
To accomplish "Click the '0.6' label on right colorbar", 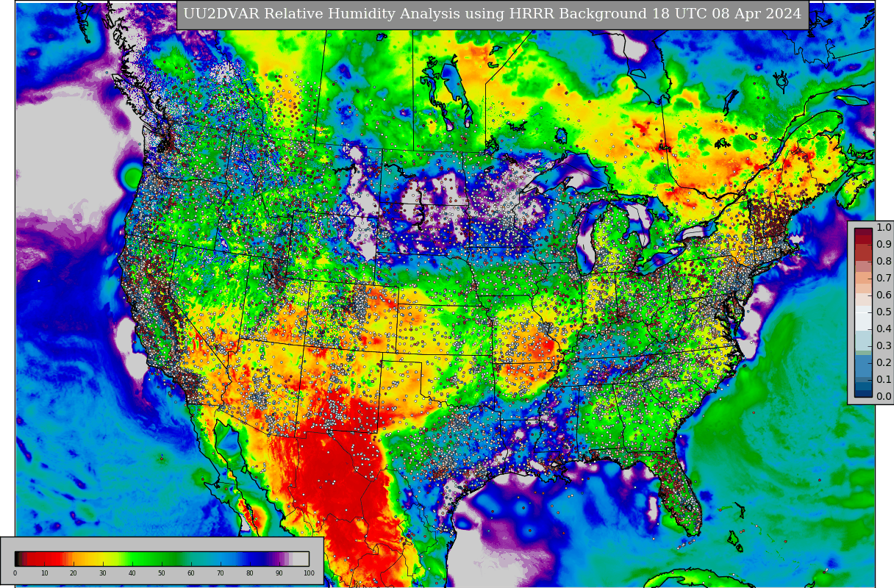I will 884,295.
